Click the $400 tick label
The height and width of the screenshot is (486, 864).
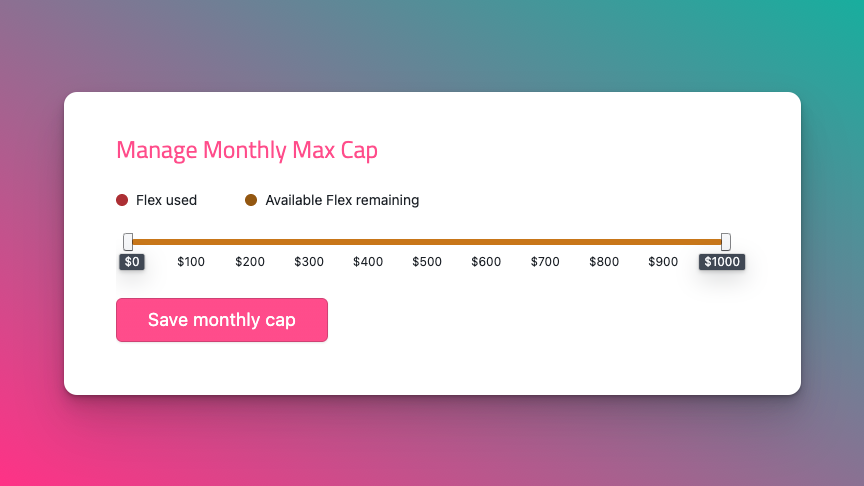(368, 262)
